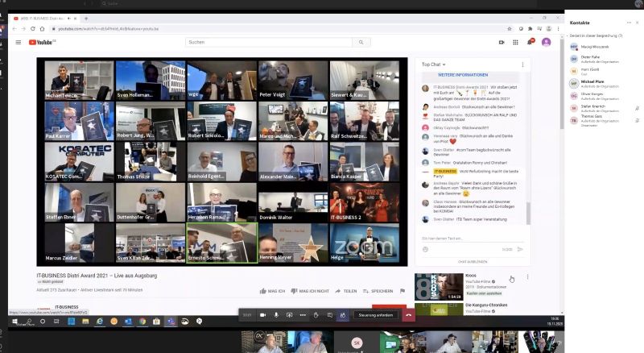Click MAG ICH NICHT dislike button

[310, 291]
